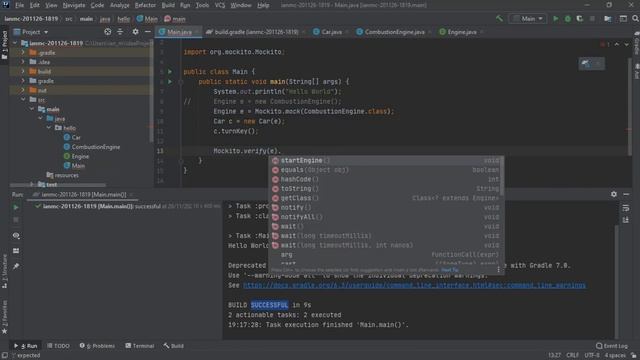Collapse the src folder
Viewport: 640px width, 360px height.
point(23,100)
